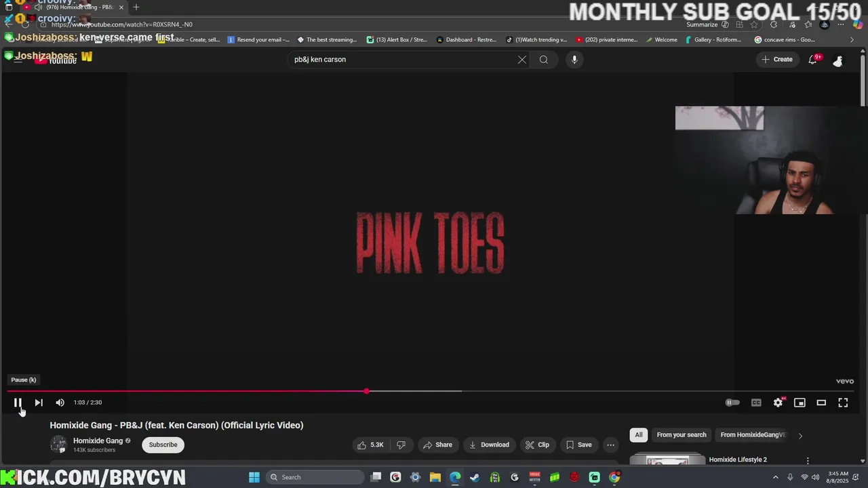Open the Create menu

(777, 60)
